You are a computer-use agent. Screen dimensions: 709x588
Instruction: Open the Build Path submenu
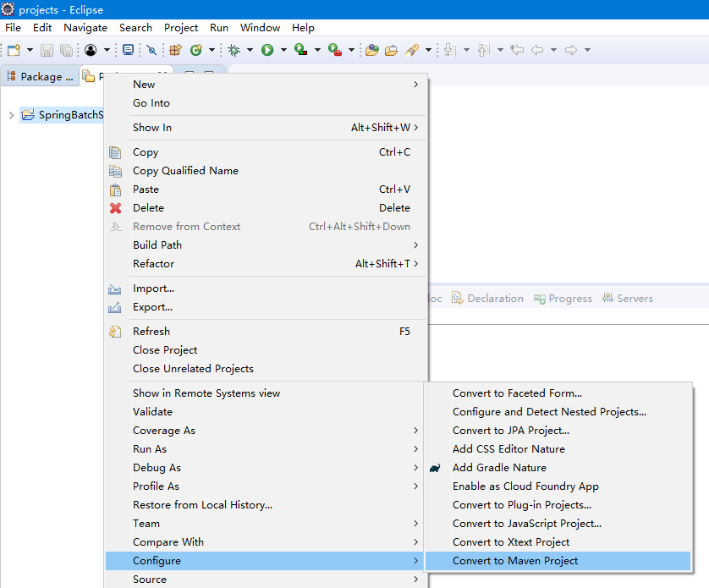pos(267,245)
